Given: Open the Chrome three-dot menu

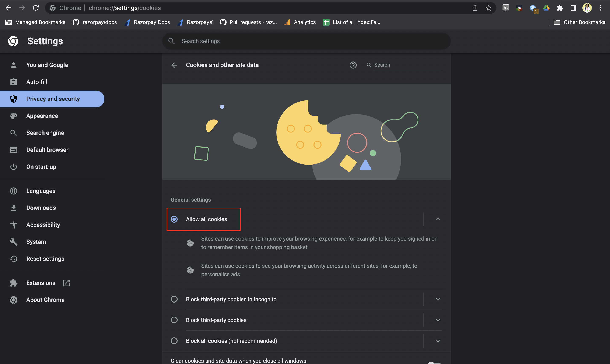Looking at the screenshot, I should 601,8.
